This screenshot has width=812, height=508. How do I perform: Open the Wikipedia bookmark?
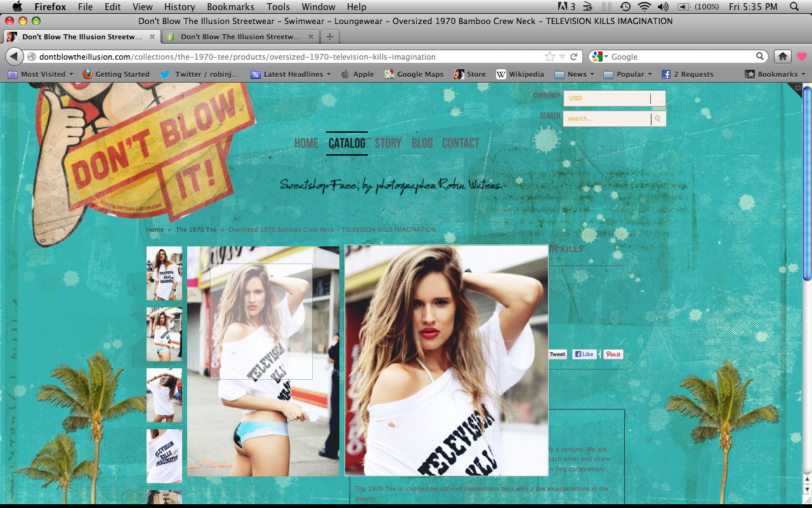(x=520, y=74)
